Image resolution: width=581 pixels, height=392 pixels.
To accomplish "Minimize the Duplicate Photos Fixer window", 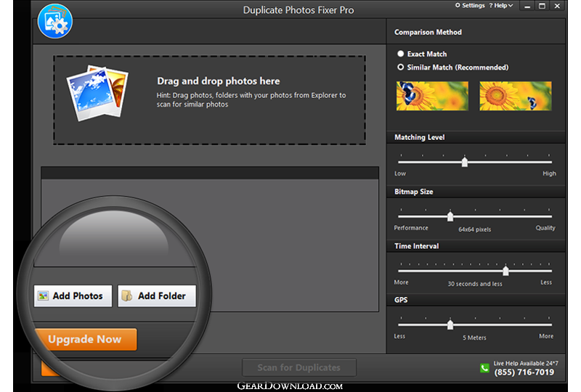I will tap(527, 6).
